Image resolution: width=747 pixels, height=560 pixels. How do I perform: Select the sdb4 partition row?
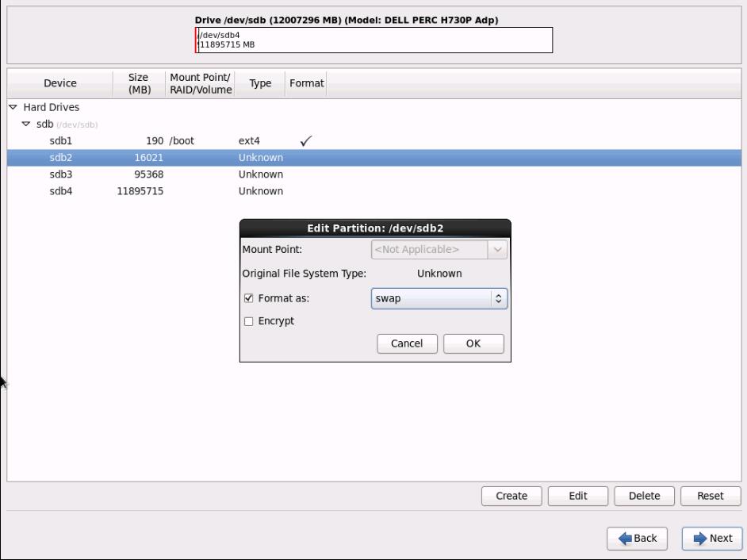[61, 191]
